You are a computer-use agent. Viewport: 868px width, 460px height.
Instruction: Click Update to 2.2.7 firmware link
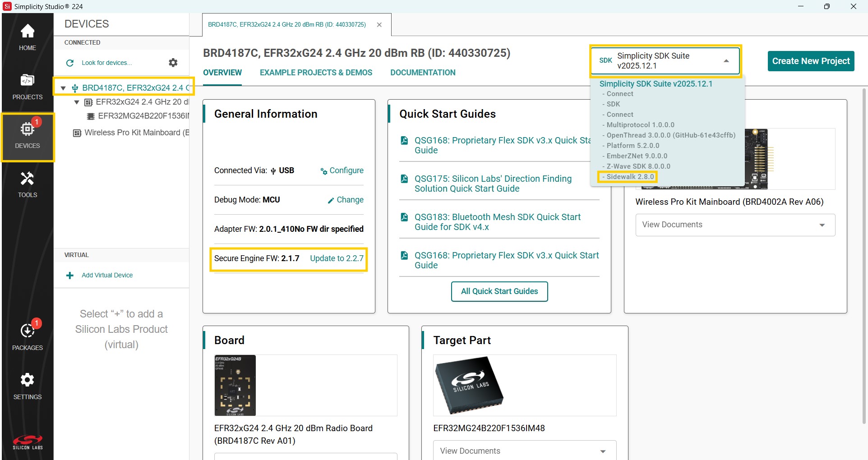coord(337,258)
